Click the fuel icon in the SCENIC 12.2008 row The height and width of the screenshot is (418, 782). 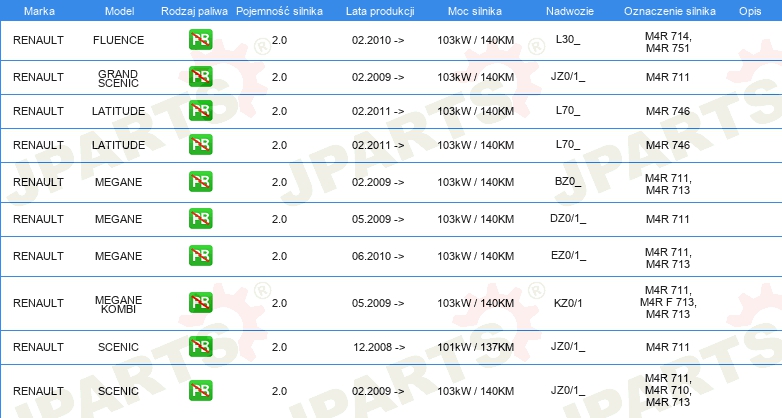point(200,346)
